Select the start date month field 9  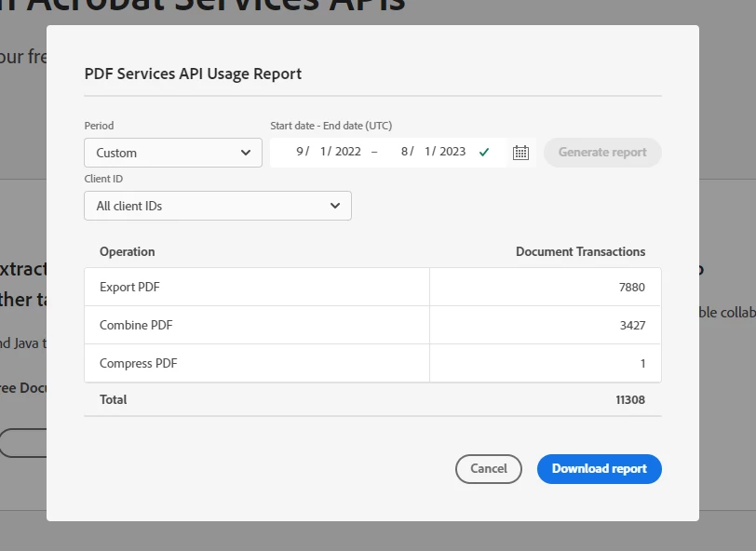300,152
